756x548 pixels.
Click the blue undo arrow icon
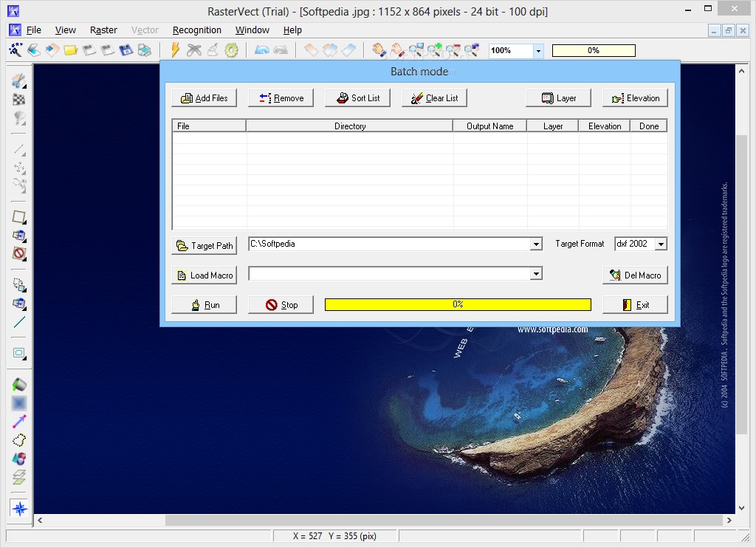pos(262,49)
